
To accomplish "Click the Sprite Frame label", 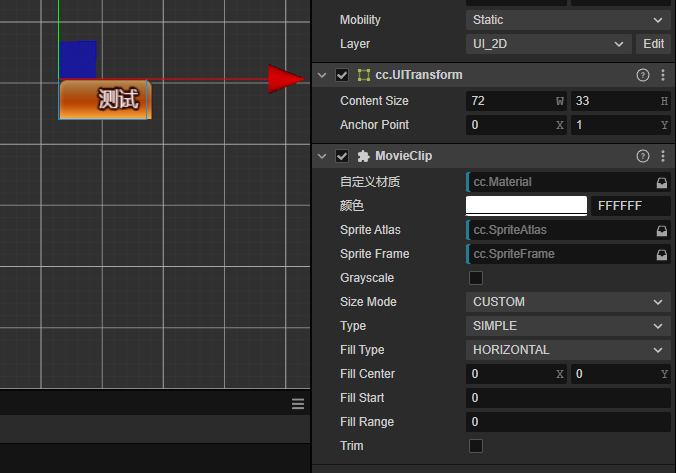I will [x=375, y=254].
